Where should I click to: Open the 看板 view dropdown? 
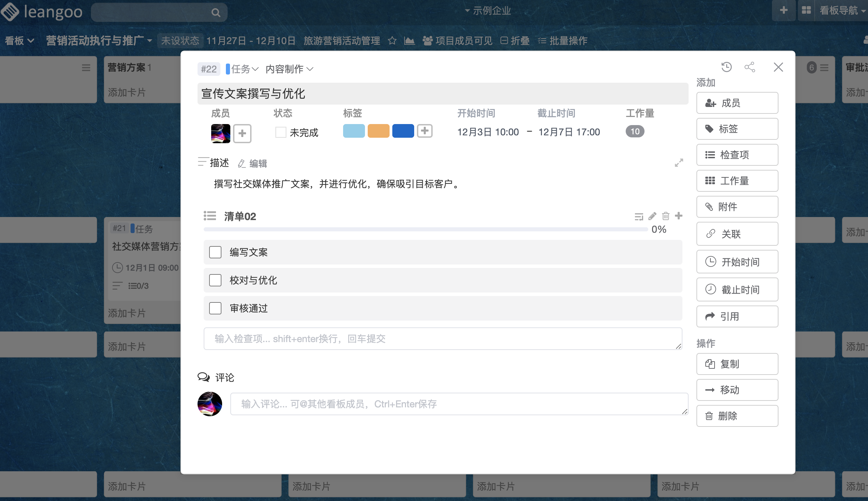click(19, 41)
